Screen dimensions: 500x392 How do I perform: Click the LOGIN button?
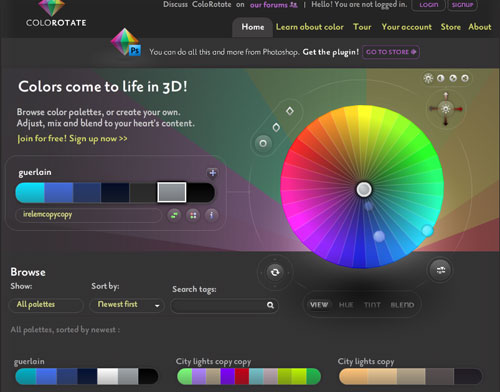click(x=428, y=5)
